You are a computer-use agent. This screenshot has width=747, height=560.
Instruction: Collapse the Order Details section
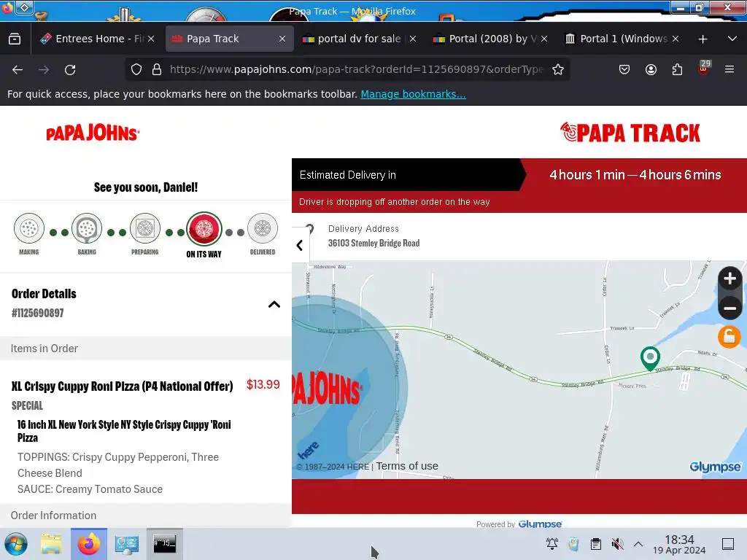coord(274,304)
